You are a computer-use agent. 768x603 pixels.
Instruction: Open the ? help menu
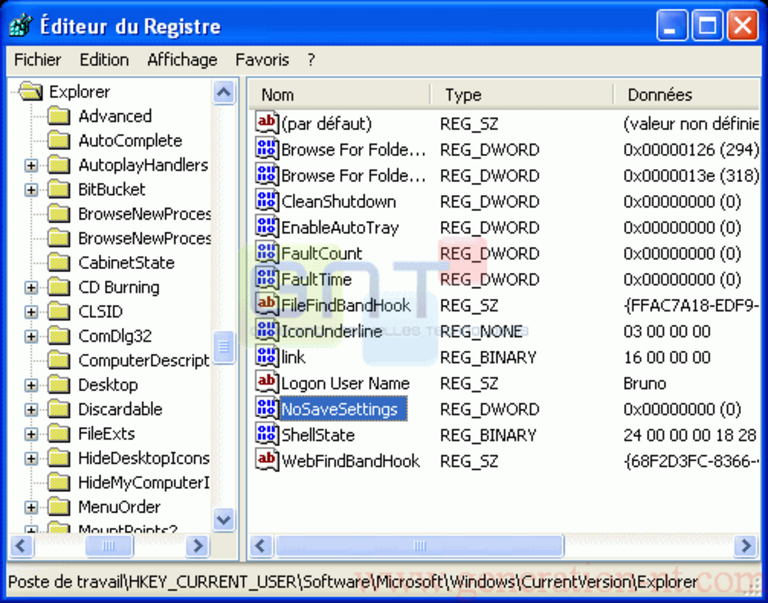coord(311,60)
